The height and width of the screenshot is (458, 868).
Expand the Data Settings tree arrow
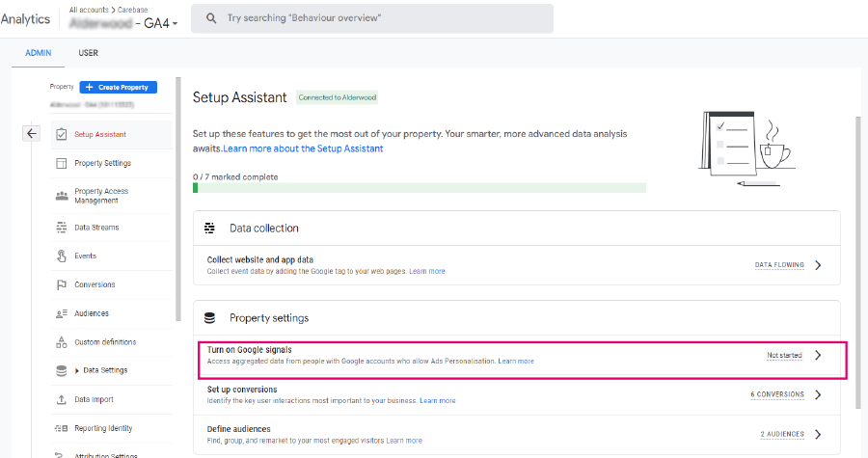(77, 370)
